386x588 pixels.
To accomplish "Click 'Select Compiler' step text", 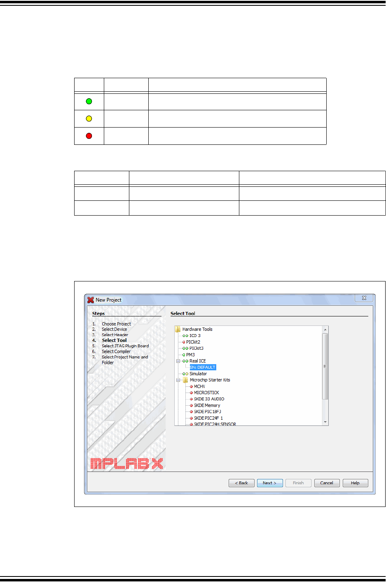I will coord(116,351).
